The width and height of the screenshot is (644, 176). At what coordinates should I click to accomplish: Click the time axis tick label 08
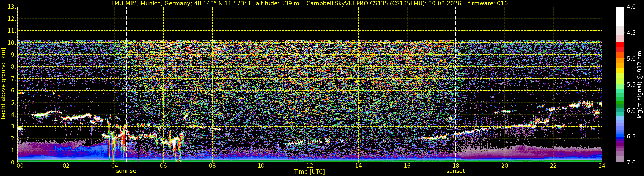click(x=212, y=166)
